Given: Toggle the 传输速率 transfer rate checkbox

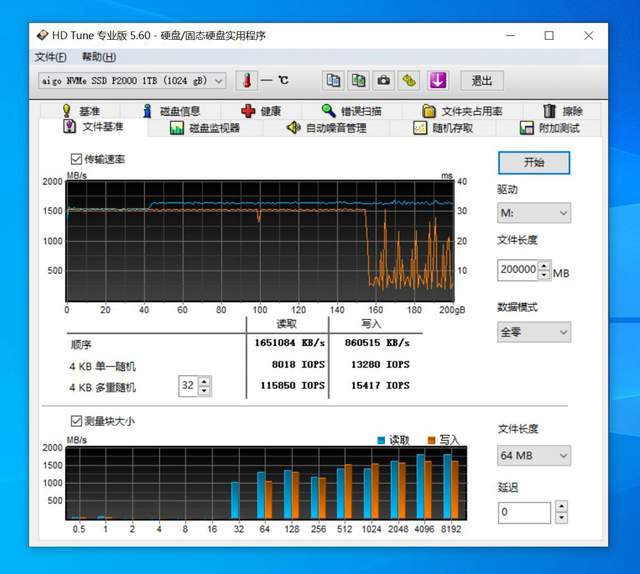Looking at the screenshot, I should 76,159.
